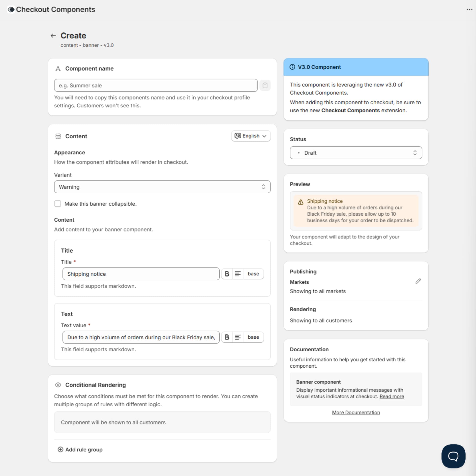Image resolution: width=476 pixels, height=476 pixels.
Task: Enable the Make this banner collapsible checkbox
Action: tap(58, 204)
